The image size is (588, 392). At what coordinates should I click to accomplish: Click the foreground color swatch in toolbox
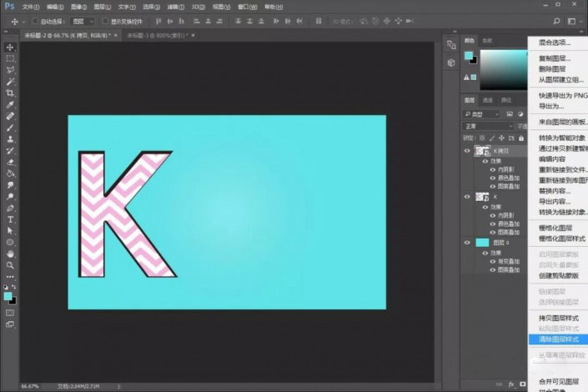point(8,296)
